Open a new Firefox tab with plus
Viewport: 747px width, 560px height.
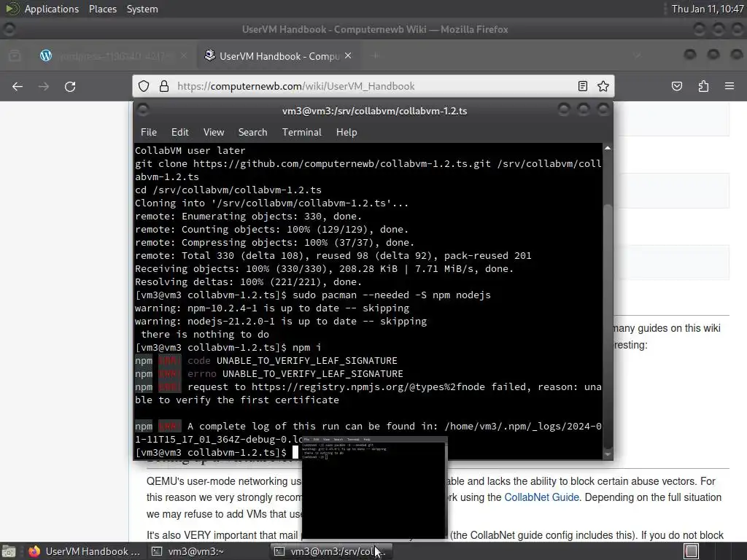click(376, 55)
